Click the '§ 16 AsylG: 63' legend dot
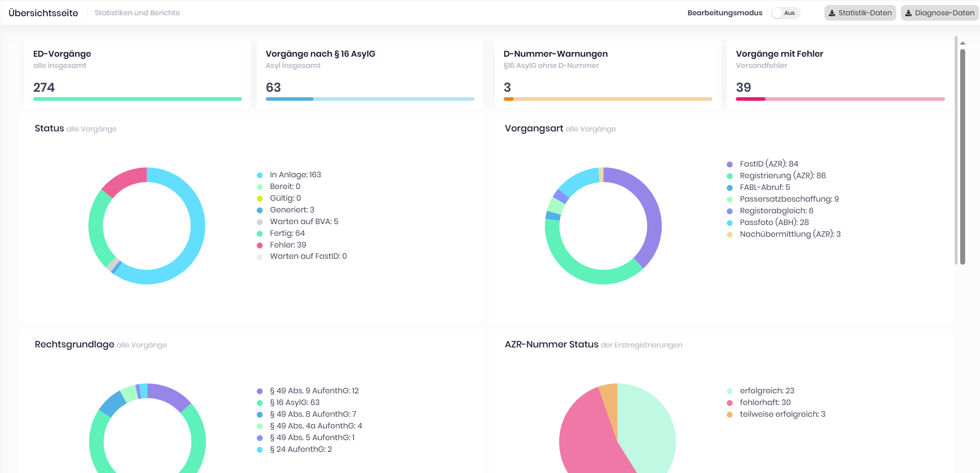The width and height of the screenshot is (980, 473). tap(260, 403)
